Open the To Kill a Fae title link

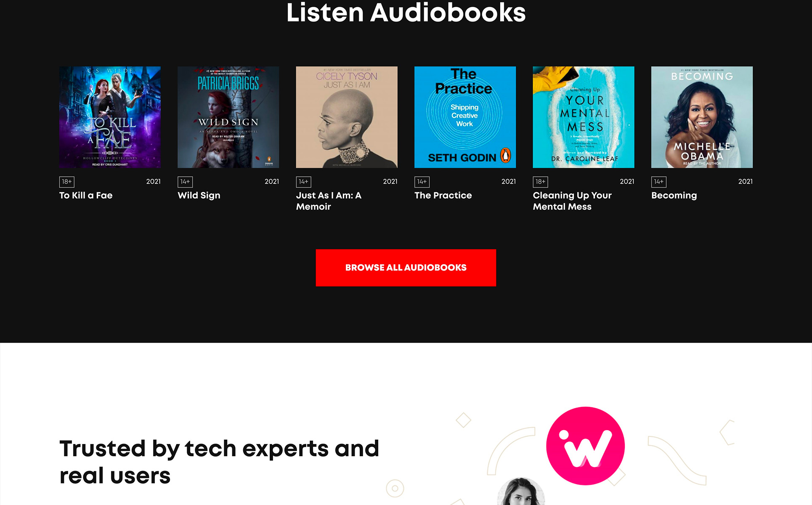point(86,195)
